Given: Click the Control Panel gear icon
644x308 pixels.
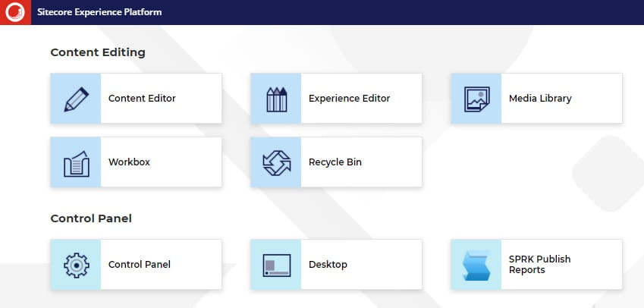Looking at the screenshot, I should [x=76, y=265].
